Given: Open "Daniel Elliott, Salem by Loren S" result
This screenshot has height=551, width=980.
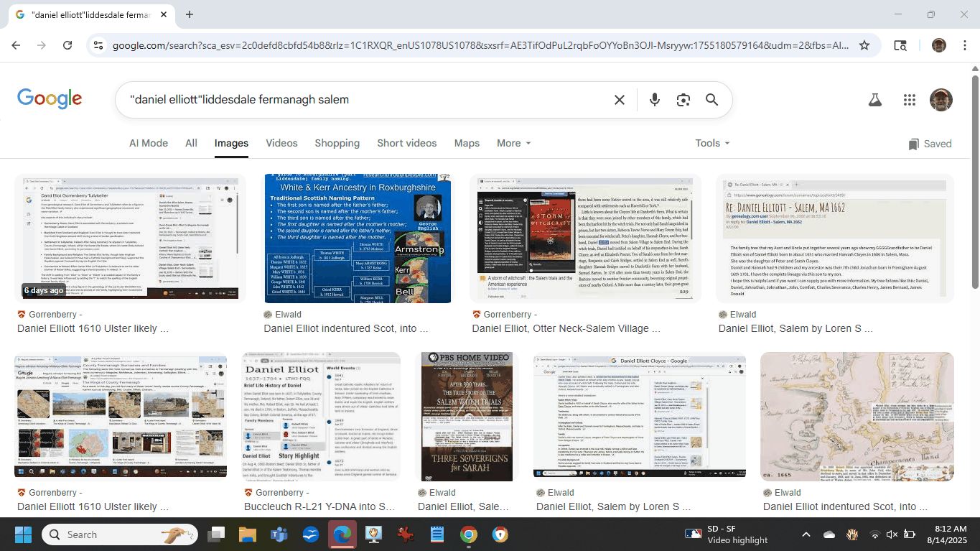Looking at the screenshot, I should click(x=795, y=328).
